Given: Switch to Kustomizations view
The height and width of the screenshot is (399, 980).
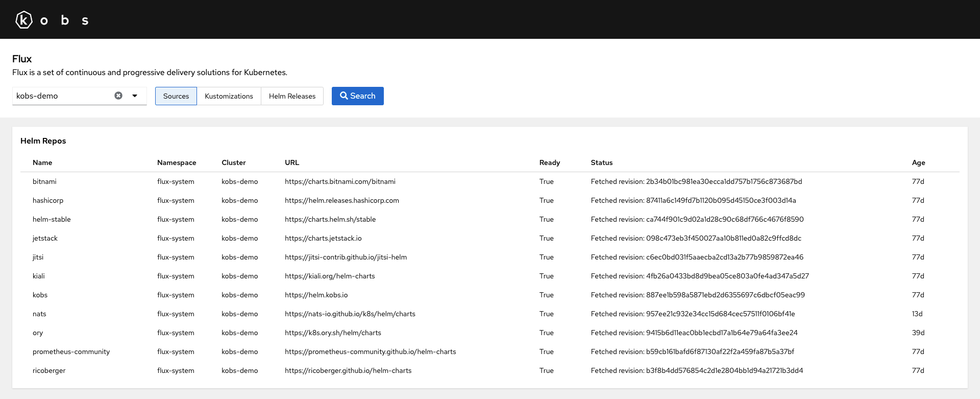Looking at the screenshot, I should coord(229,96).
